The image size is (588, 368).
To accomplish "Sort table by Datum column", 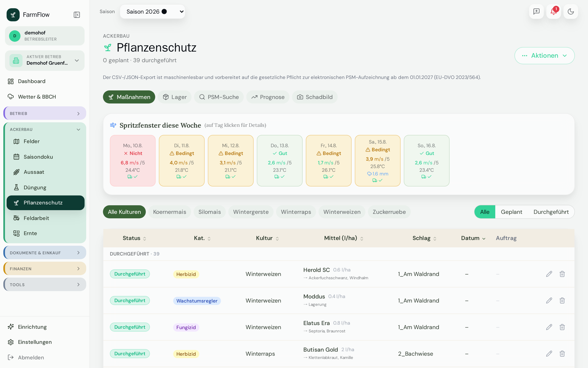I will pos(473,238).
